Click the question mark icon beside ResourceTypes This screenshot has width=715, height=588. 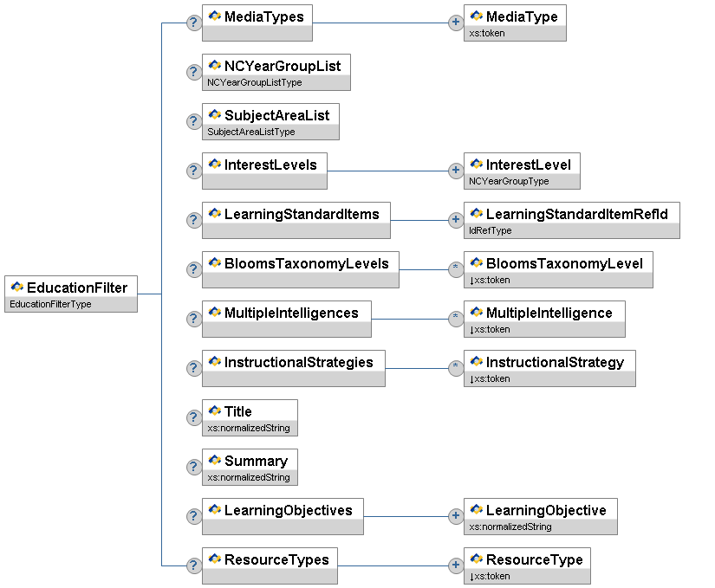click(194, 565)
